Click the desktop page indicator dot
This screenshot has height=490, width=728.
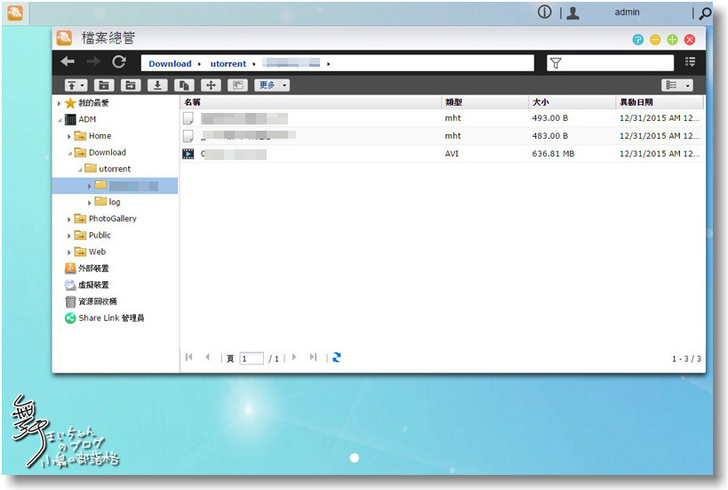(354, 458)
